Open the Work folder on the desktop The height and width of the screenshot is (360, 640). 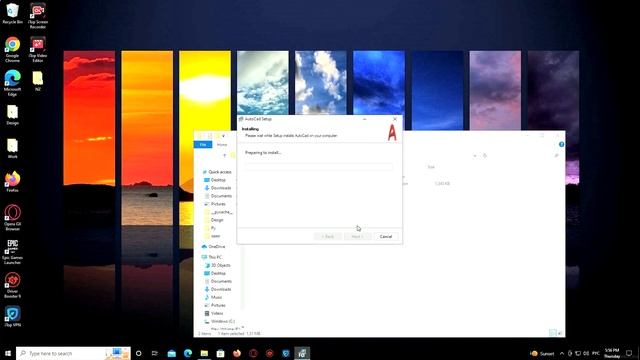(12, 148)
